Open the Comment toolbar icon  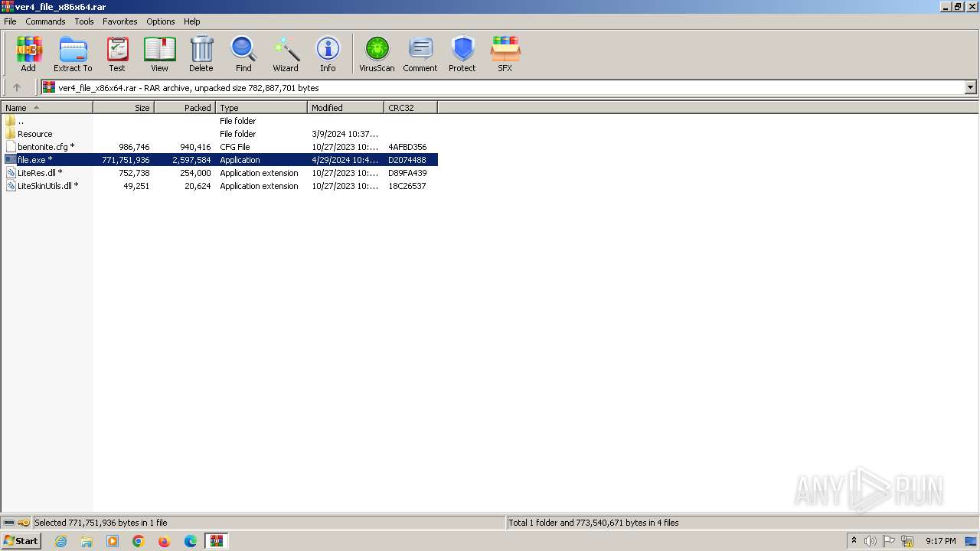pos(420,54)
